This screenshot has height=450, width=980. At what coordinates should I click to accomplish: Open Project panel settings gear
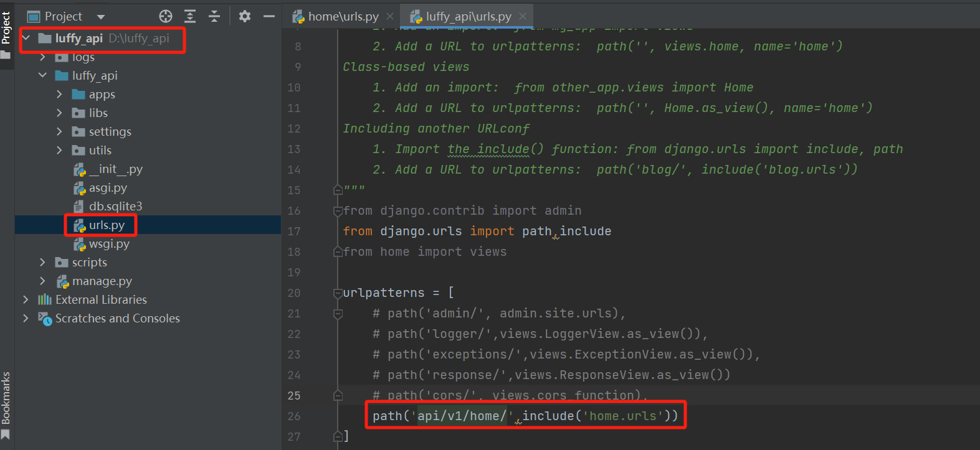[x=245, y=16]
